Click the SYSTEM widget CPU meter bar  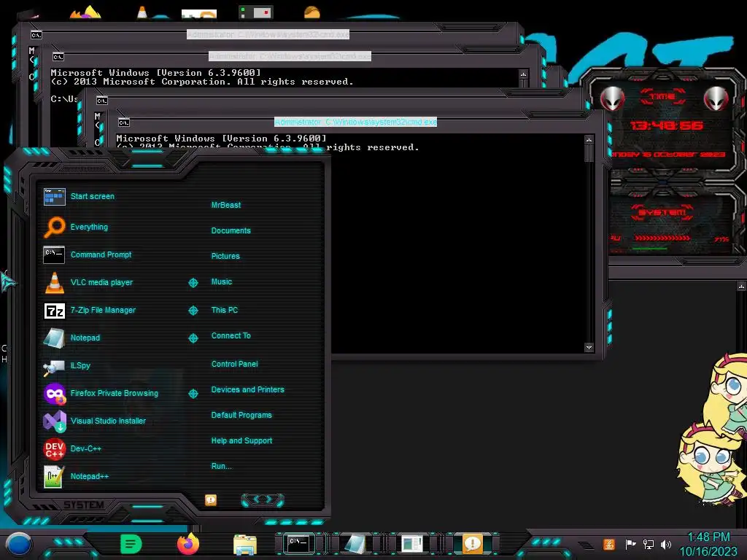click(x=662, y=238)
